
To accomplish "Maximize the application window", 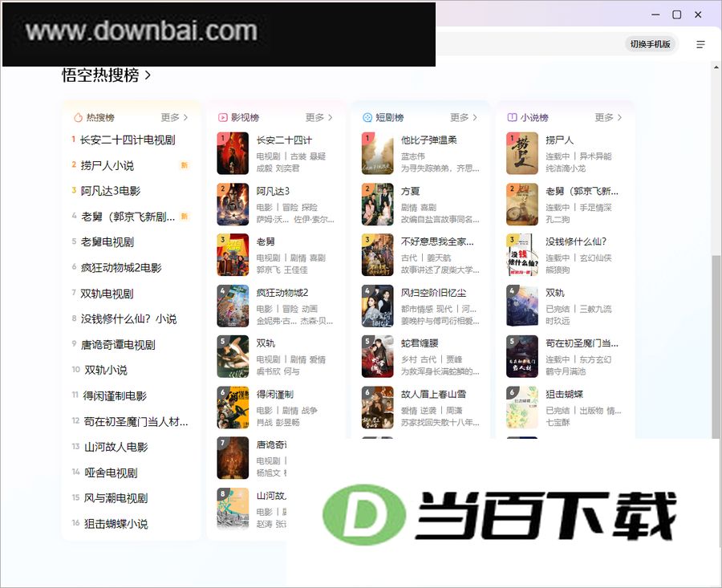I will 677,14.
